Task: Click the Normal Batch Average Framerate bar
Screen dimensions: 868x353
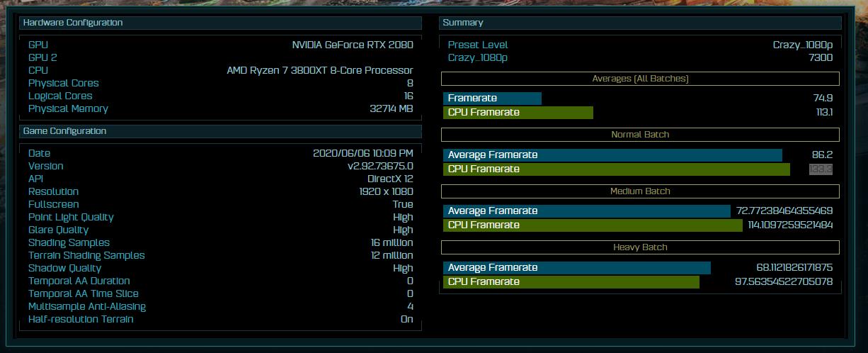Action: coord(612,155)
